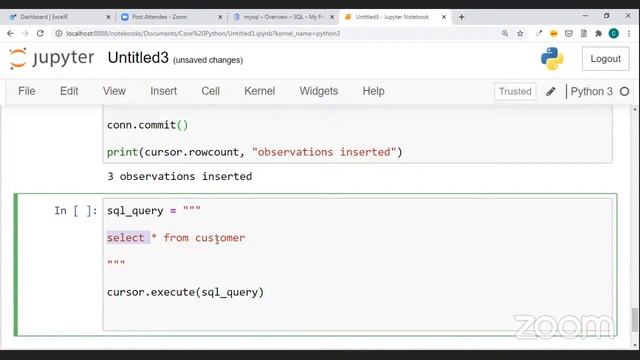This screenshot has width=640, height=360.
Task: Click the document extension icon in toolbar
Action: (x=584, y=33)
